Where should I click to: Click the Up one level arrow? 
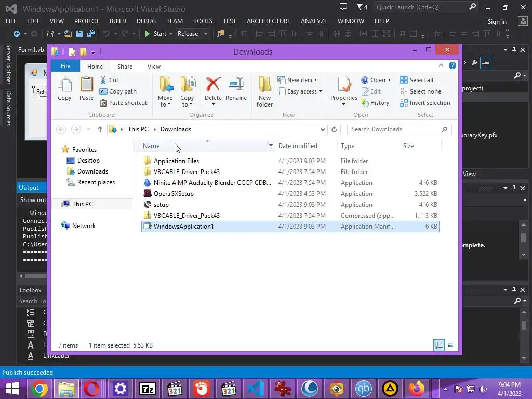pos(100,129)
